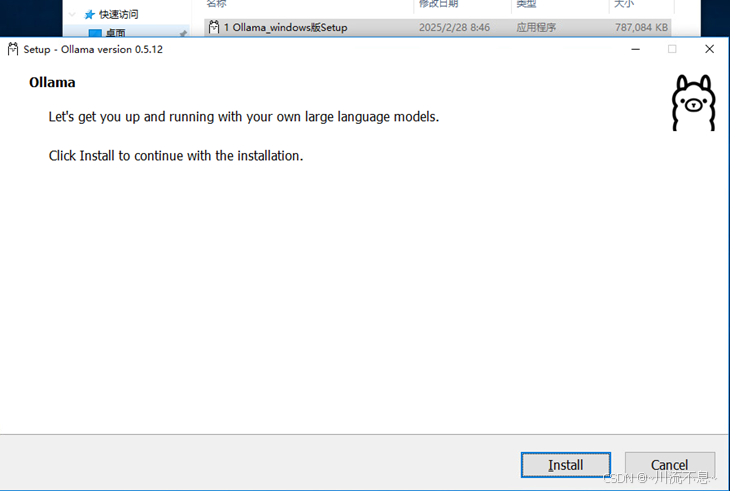Image resolution: width=730 pixels, height=491 pixels.
Task: Click the disabled maximize button of Setup
Action: [672, 49]
